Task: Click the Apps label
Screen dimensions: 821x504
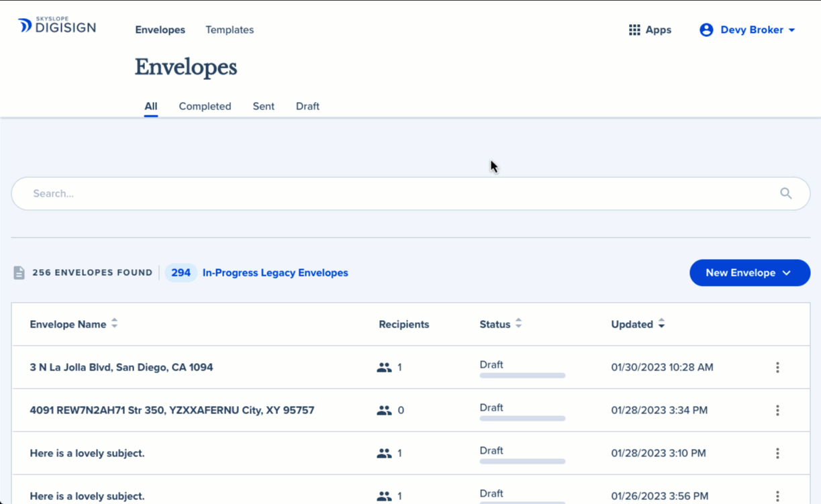Action: pyautogui.click(x=659, y=30)
